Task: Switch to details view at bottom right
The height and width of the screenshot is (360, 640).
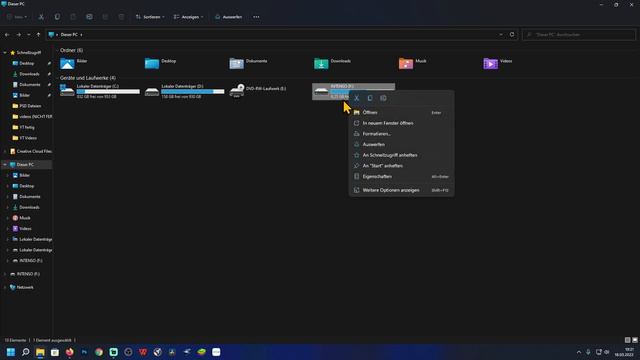Action: coord(627,340)
